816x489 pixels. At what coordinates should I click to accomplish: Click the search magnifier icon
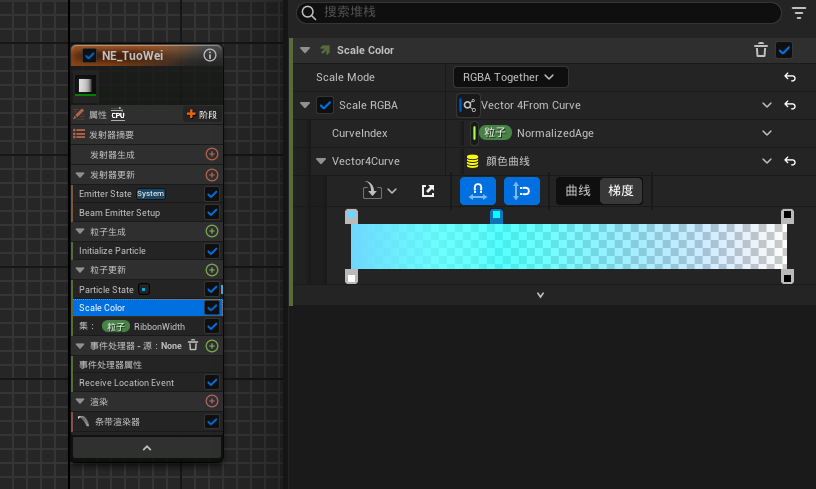(309, 12)
